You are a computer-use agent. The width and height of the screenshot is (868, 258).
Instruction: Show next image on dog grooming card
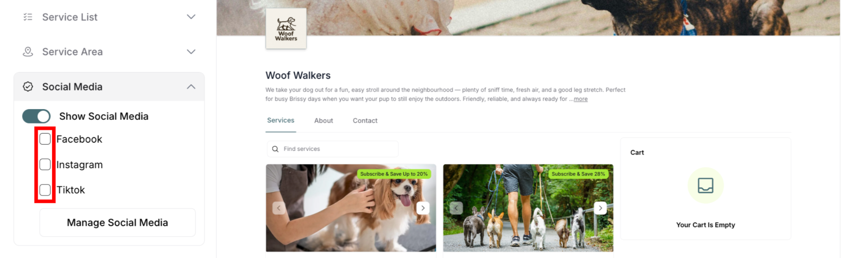pos(423,208)
